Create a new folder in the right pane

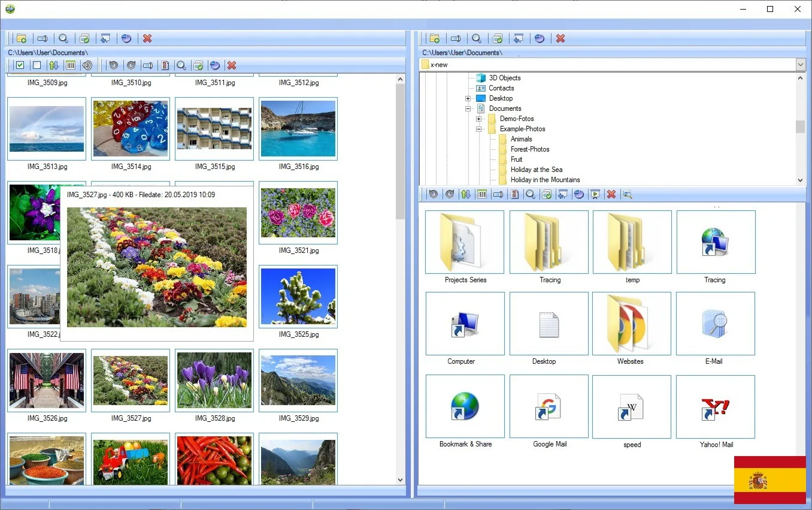click(x=434, y=38)
